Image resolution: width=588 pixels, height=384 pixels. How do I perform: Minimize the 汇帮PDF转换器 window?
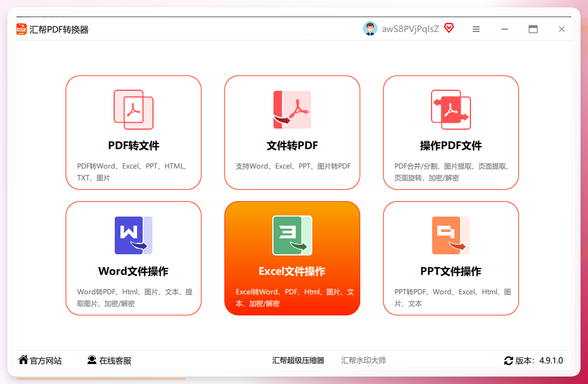[x=505, y=29]
